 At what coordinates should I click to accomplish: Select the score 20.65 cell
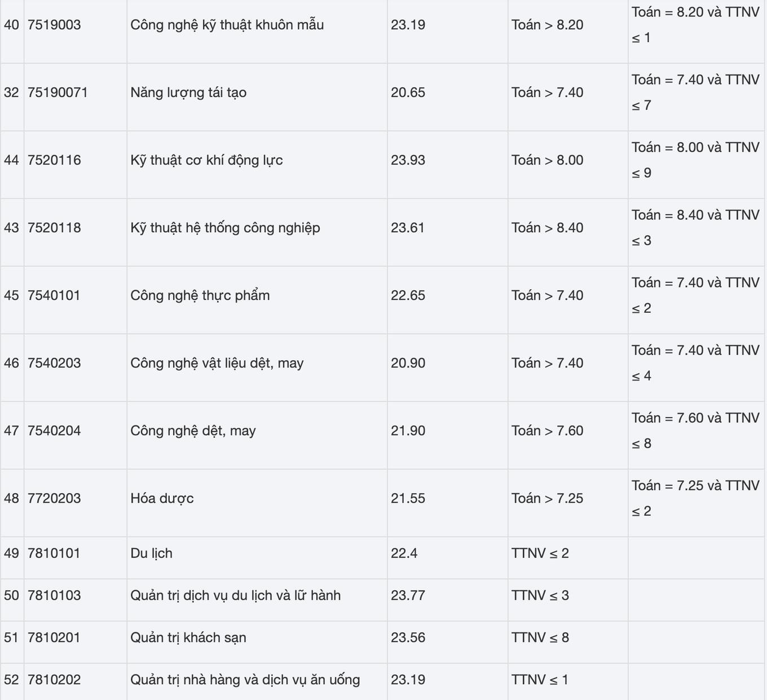pyautogui.click(x=408, y=92)
